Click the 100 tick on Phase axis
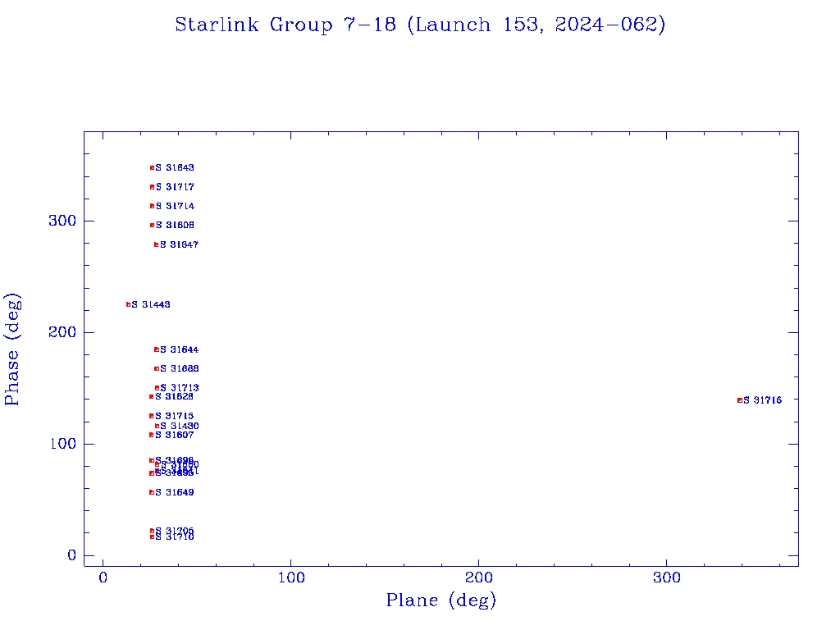 [x=63, y=444]
